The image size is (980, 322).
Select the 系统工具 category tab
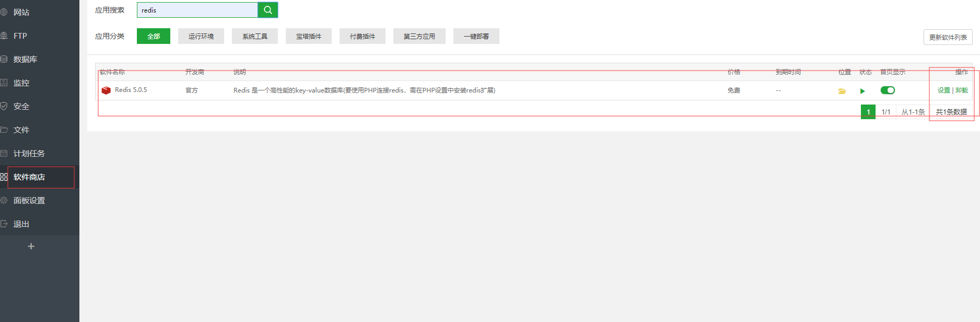255,36
